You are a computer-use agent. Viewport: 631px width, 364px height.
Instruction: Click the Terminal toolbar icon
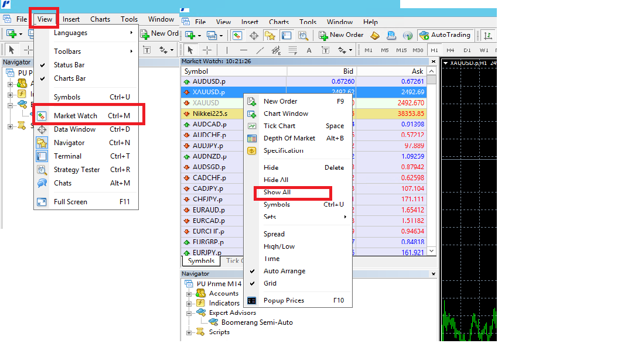(x=286, y=35)
